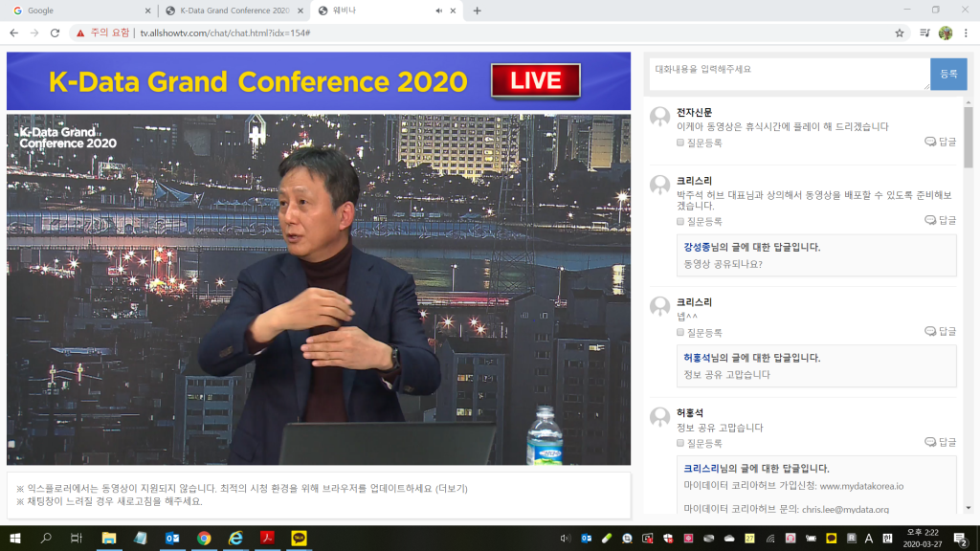The image size is (980, 551).
Task: Switch to K-Data Grand Conference 2020 tab
Action: click(234, 11)
